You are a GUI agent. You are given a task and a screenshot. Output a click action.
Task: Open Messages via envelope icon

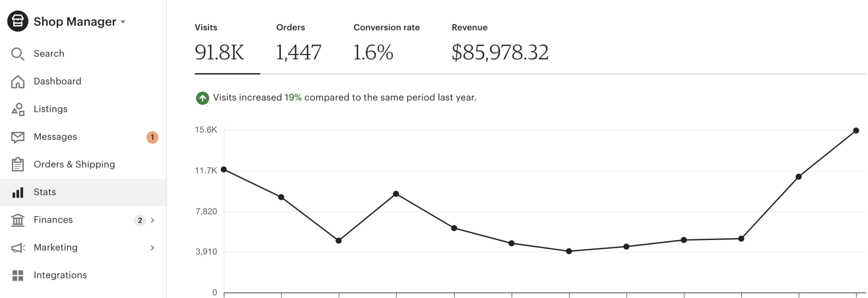pos(17,136)
